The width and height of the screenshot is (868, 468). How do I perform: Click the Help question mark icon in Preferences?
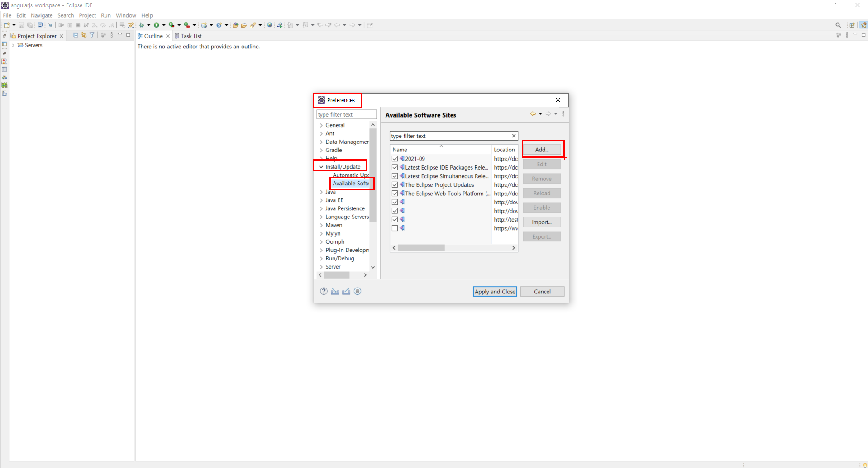pyautogui.click(x=324, y=291)
